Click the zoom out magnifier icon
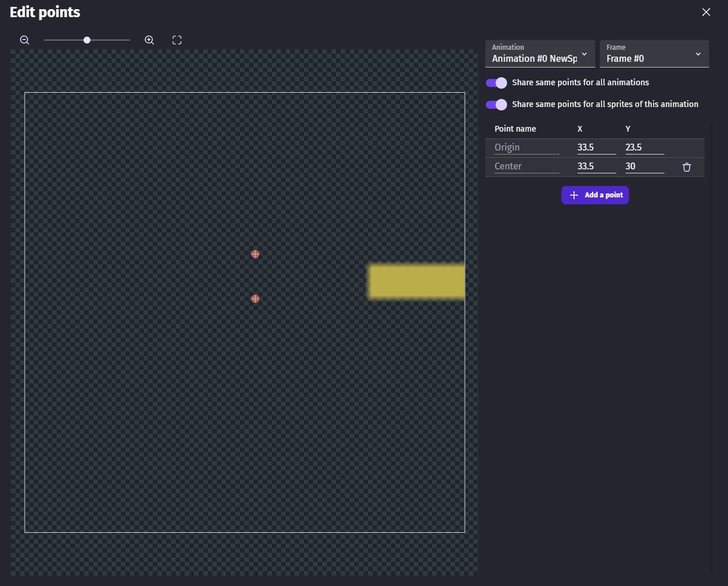Image resolution: width=728 pixels, height=586 pixels. [25, 40]
